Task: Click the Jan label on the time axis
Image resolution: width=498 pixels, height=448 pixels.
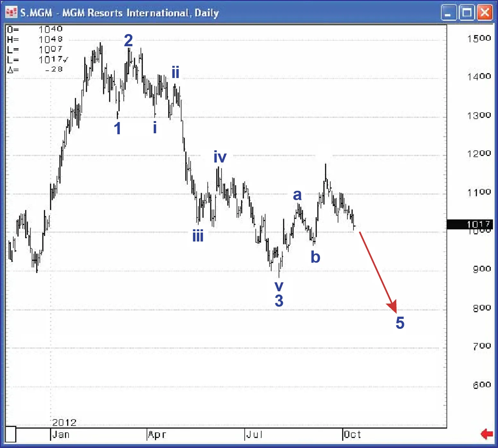Action: click(x=61, y=435)
